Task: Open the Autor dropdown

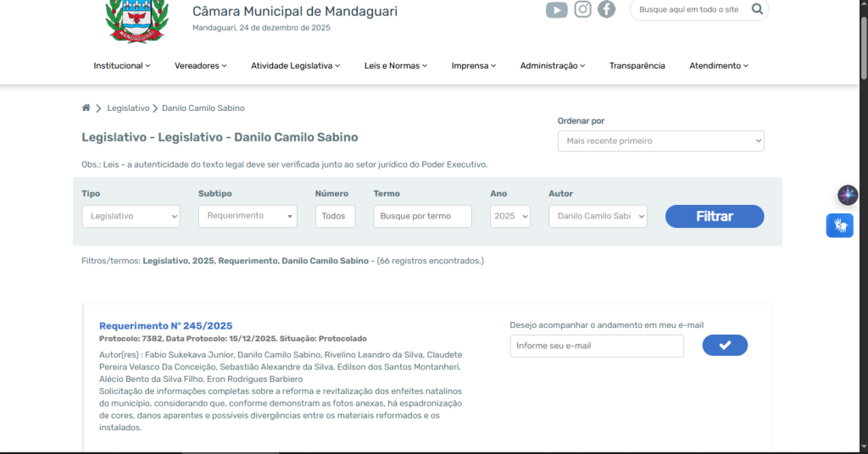Action: [x=598, y=216]
